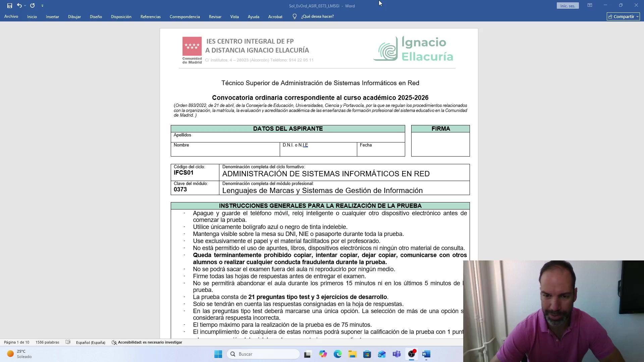Click the Buscar taskbar search field
Screen dimensions: 644x362
pos(263,354)
